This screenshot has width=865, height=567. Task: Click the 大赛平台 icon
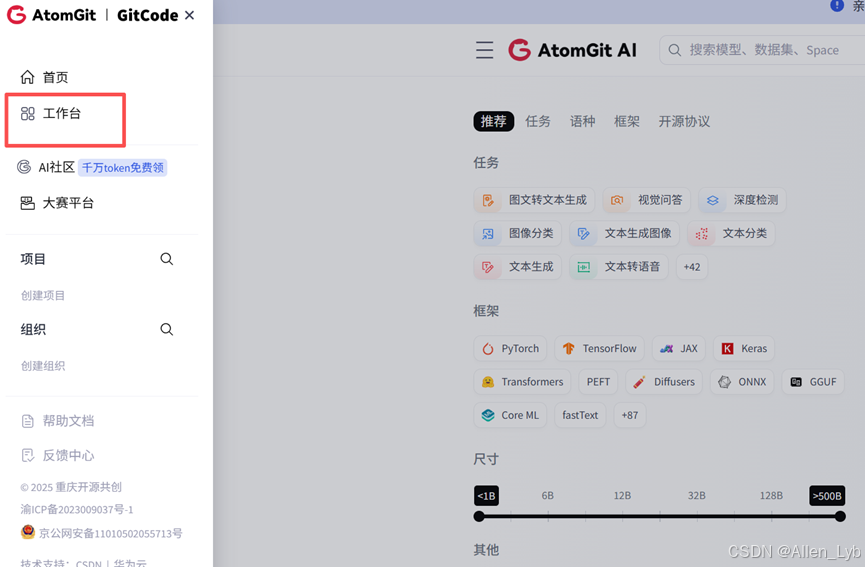click(28, 203)
